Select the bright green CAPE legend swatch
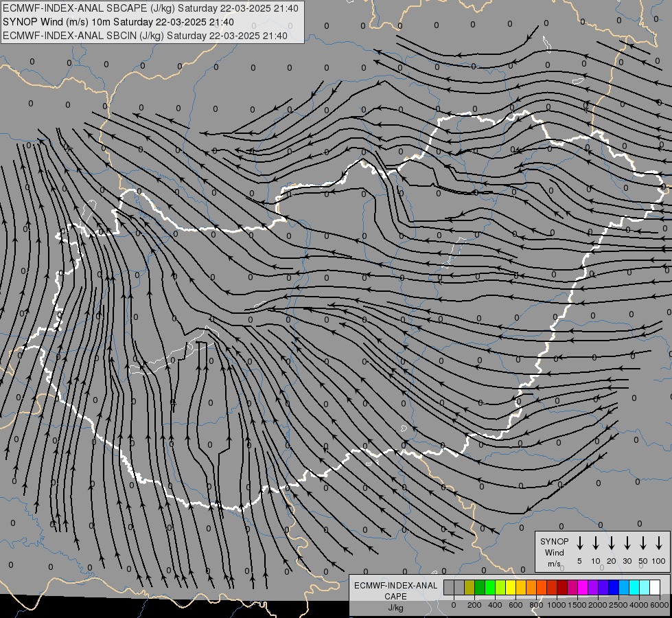The width and height of the screenshot is (672, 618). (x=490, y=588)
